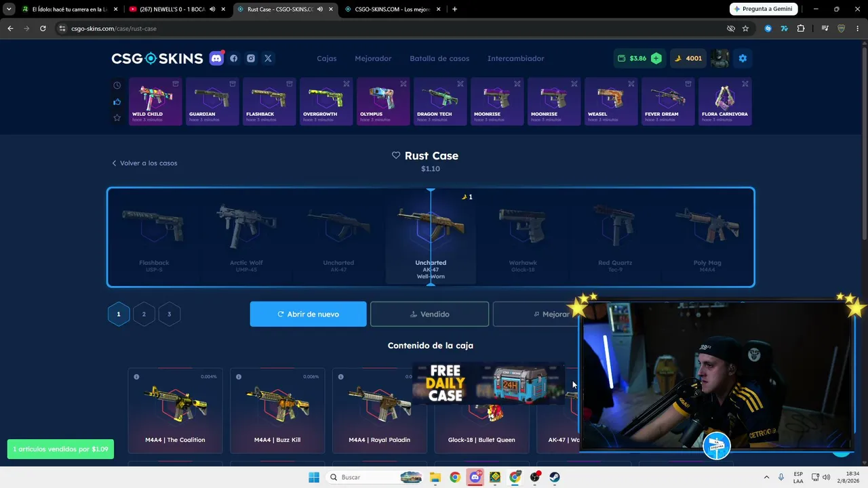Click the Vendido button

click(430, 314)
